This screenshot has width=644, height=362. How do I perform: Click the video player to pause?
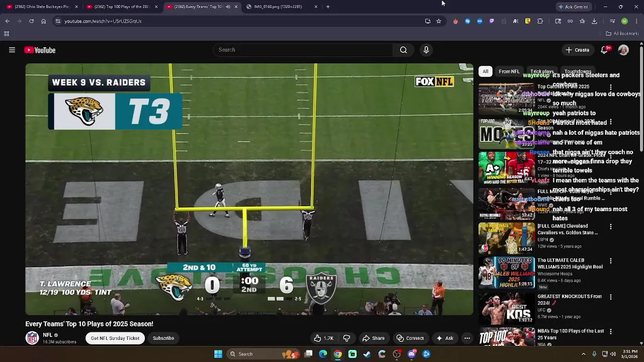[x=249, y=189]
